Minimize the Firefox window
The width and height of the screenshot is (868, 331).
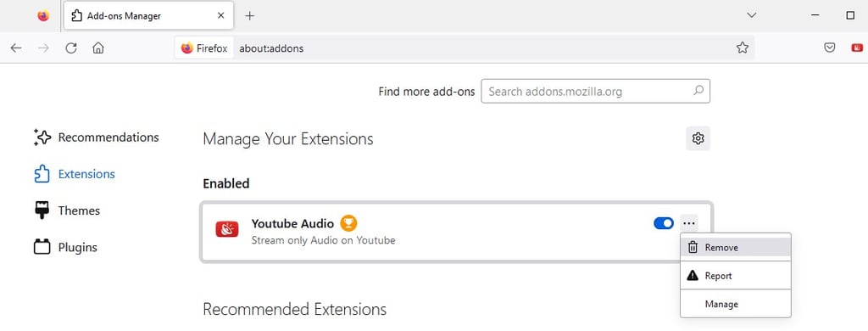815,15
